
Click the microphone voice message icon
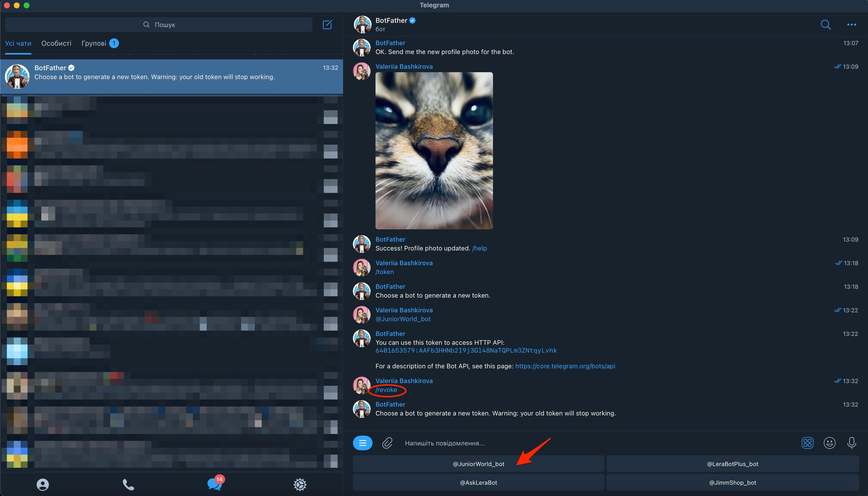[x=851, y=443]
